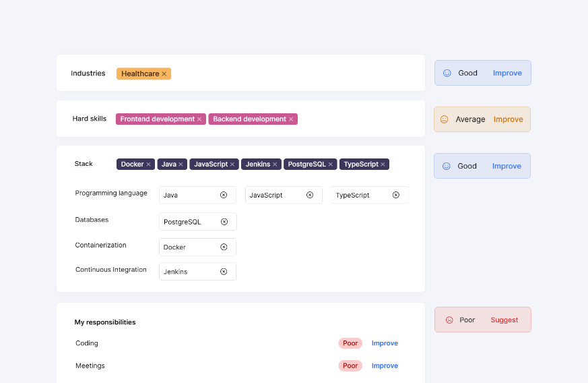This screenshot has width=588, height=383.
Task: Click the Java programming language input
Action: pos(197,195)
